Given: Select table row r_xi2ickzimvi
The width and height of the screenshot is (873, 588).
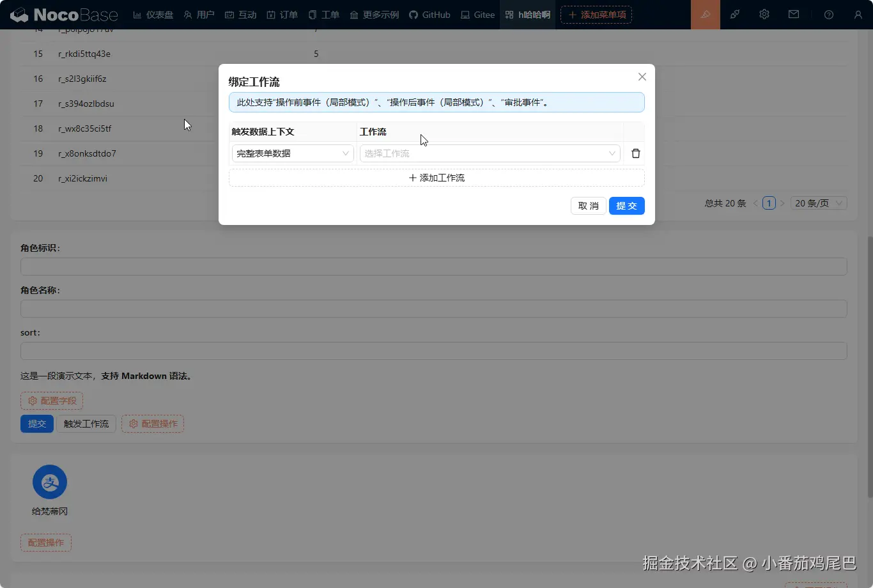Looking at the screenshot, I should (x=434, y=178).
